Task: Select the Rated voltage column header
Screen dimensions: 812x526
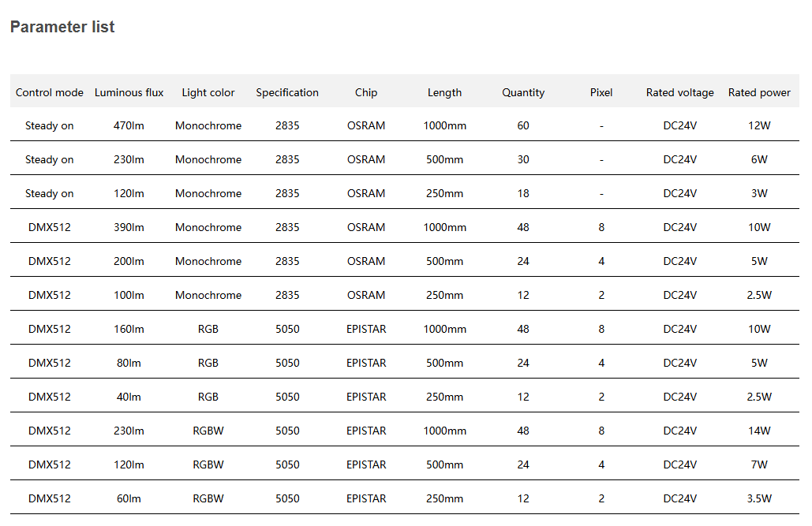Action: click(680, 92)
